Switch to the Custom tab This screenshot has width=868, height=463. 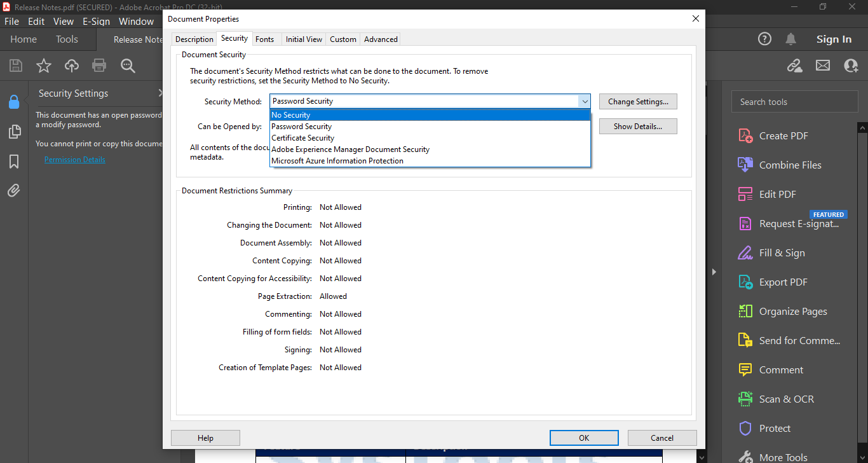[x=343, y=39]
